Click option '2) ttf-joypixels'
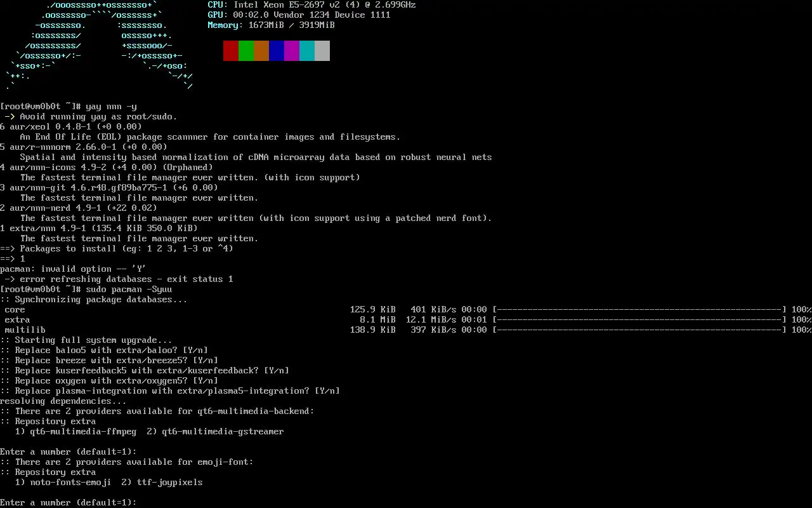 tap(162, 483)
